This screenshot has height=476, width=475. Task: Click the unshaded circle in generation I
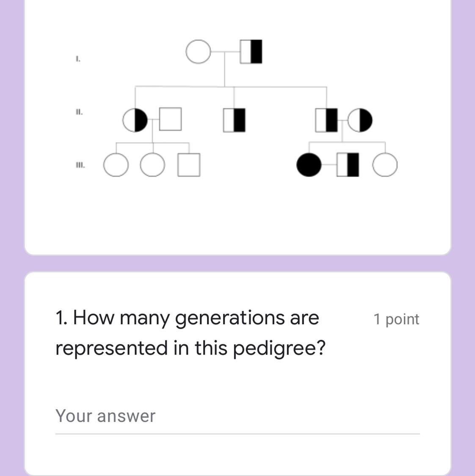point(198,52)
